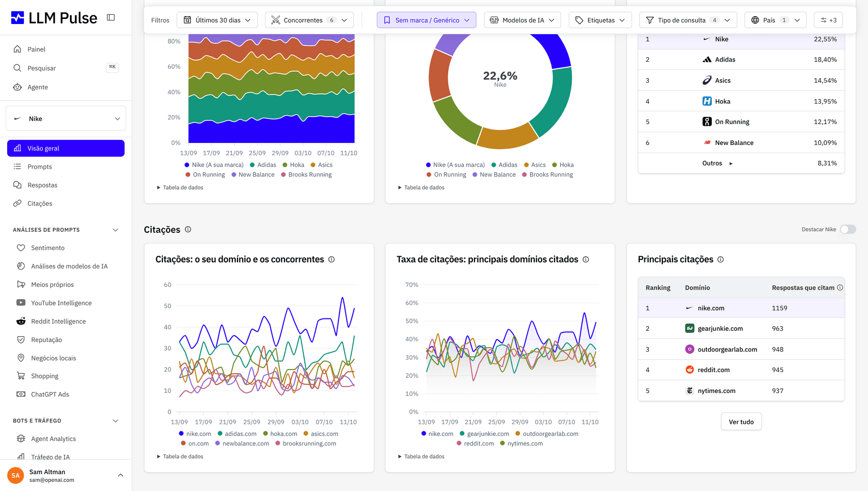Open the +3 additional filters icon button
This screenshot has width=868, height=491.
828,20
